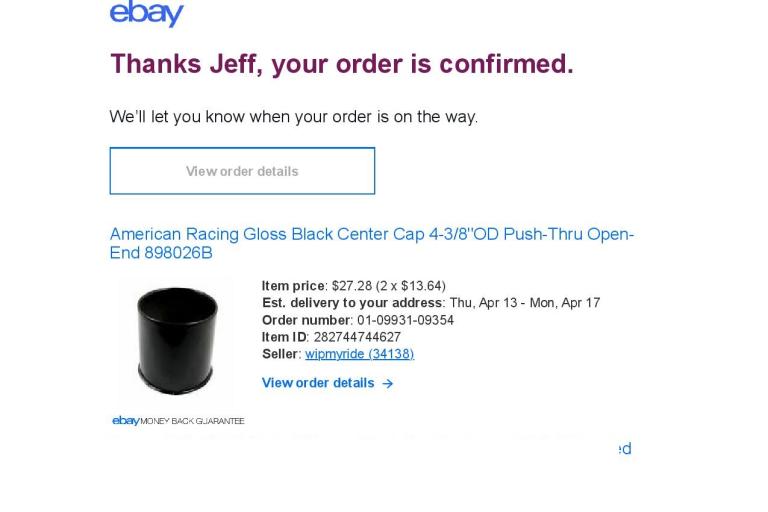Open the American Racing Center Cap title link
768x512 pixels.
click(371, 243)
